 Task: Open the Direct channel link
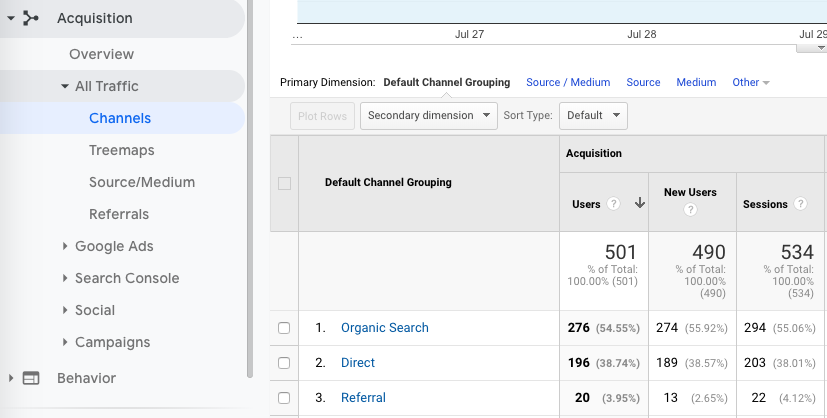point(358,363)
